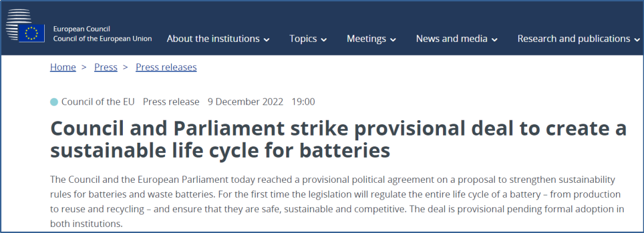Click the Press release category label

171,102
